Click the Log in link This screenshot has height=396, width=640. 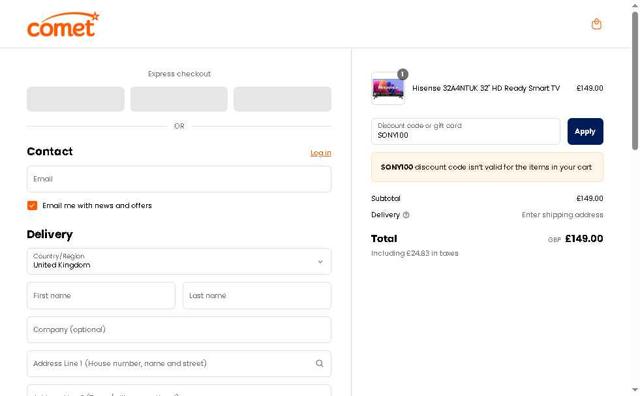321,153
